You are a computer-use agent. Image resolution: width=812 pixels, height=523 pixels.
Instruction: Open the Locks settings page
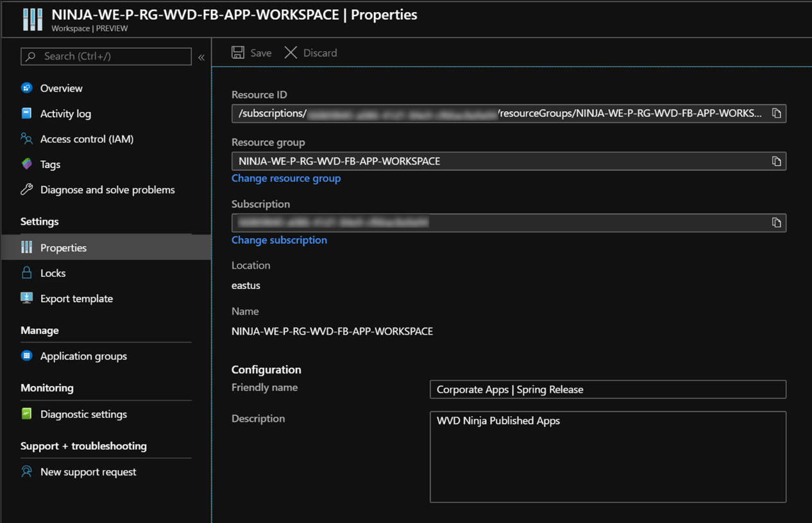[x=53, y=273]
